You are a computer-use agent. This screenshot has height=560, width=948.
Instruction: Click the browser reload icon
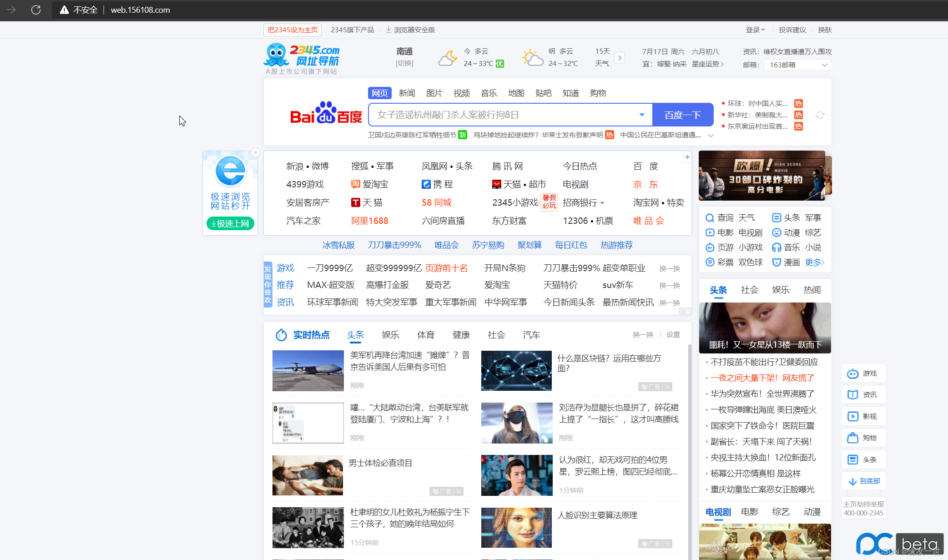[x=36, y=10]
